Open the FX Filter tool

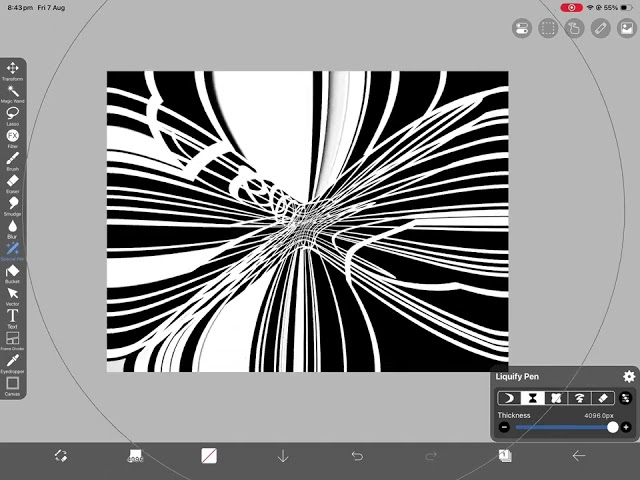(x=13, y=138)
